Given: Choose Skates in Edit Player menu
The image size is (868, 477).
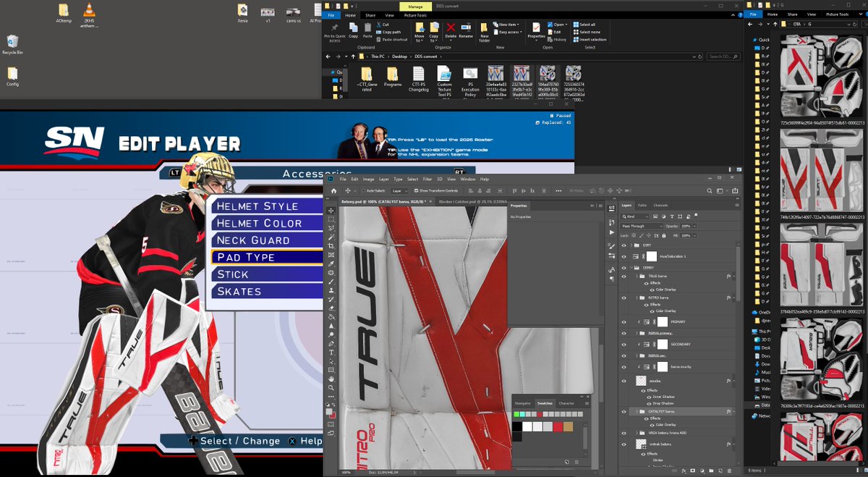Looking at the screenshot, I should tap(267, 292).
